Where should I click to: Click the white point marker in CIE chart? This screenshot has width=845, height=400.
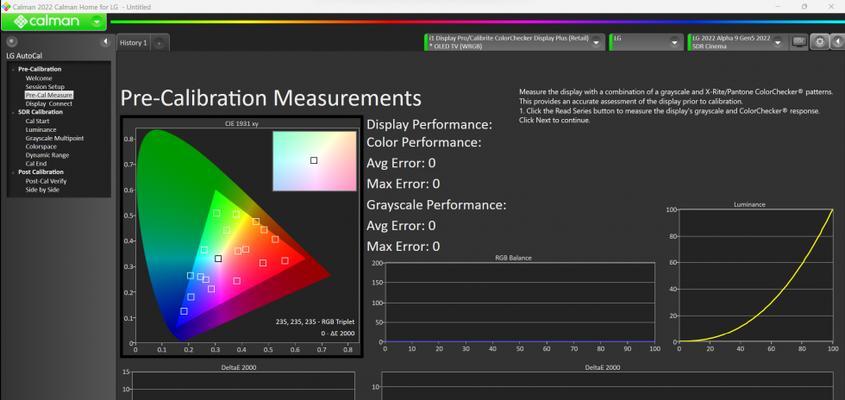click(218, 259)
